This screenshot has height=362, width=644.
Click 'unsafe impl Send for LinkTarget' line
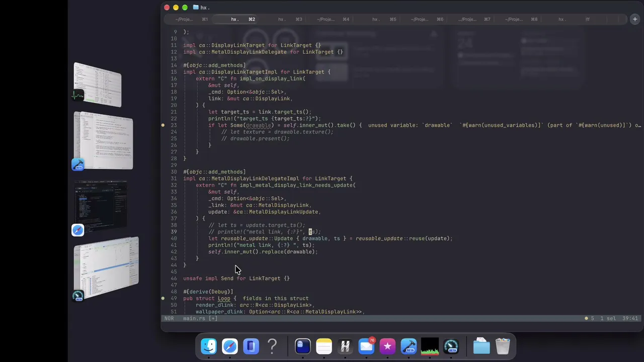tap(236, 279)
